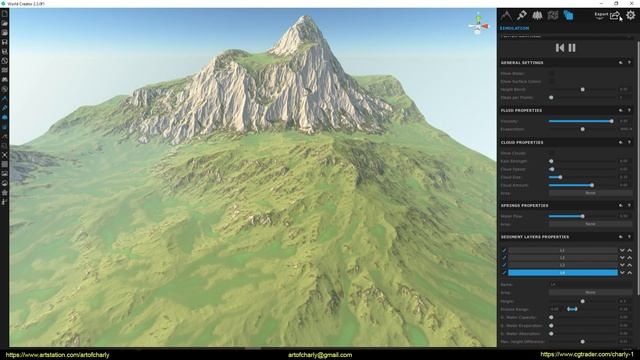
Task: Open the terrain mountain tab icon
Action: point(506,16)
